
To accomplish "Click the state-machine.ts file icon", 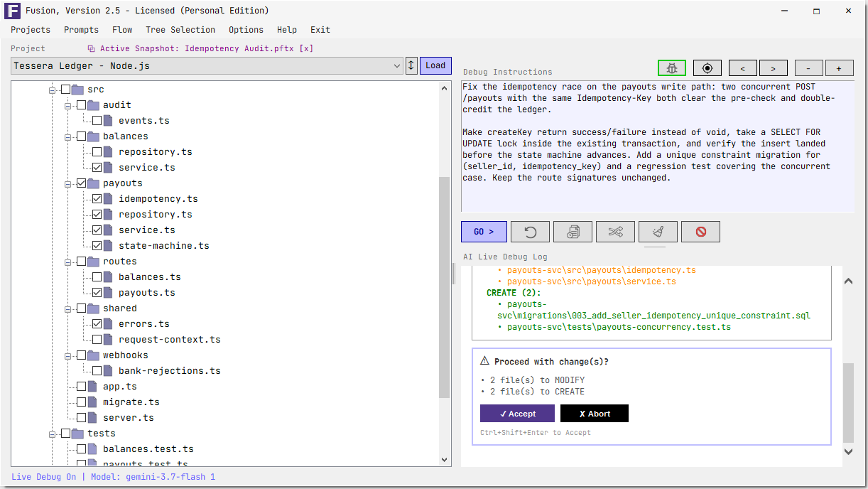I will point(108,246).
